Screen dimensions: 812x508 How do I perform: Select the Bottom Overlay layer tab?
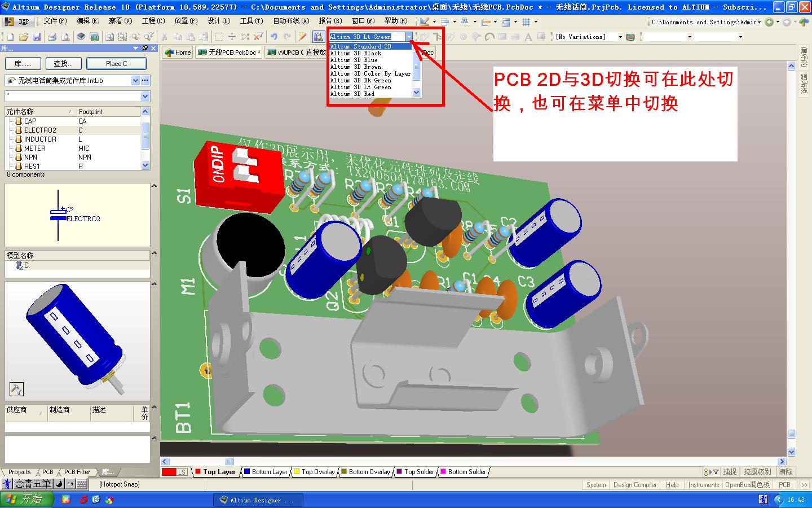(365, 472)
